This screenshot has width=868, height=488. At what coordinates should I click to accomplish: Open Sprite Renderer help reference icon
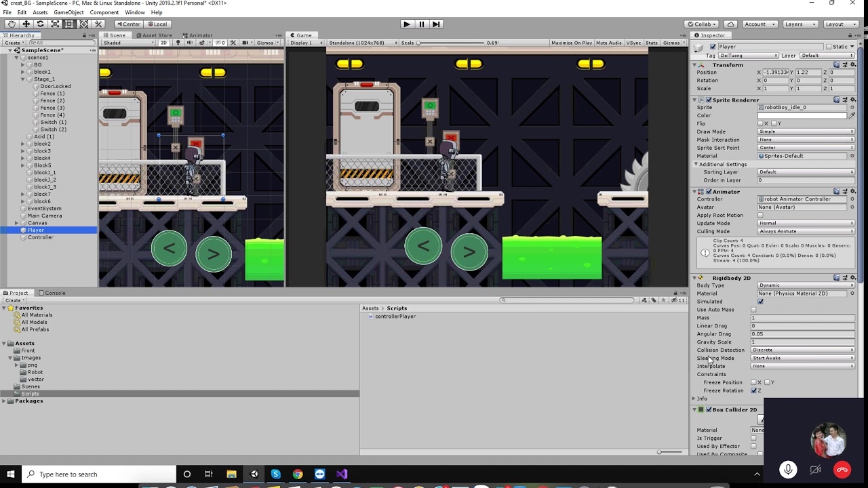[837, 100]
